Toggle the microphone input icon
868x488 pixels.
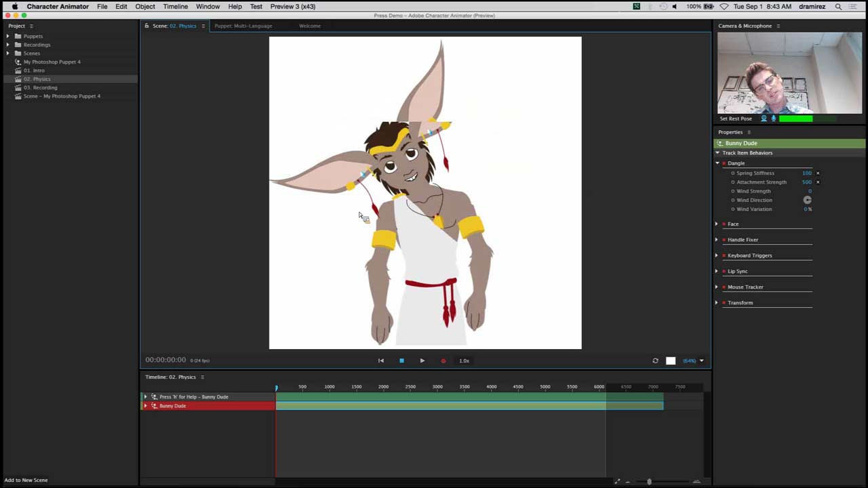pos(773,119)
